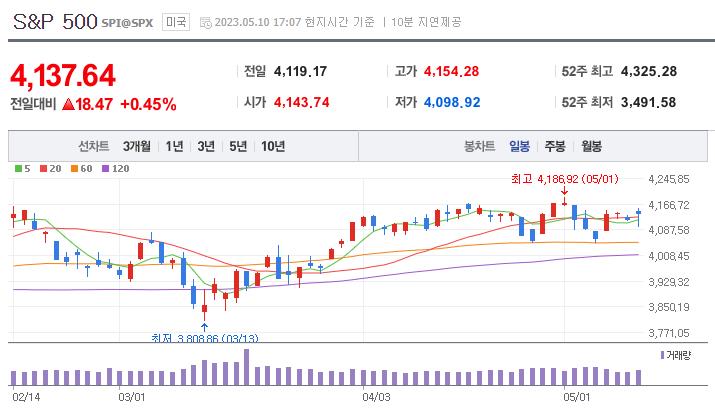Click the red up-triangle change indicator
Viewport: 715px width, 409px height.
click(x=68, y=104)
